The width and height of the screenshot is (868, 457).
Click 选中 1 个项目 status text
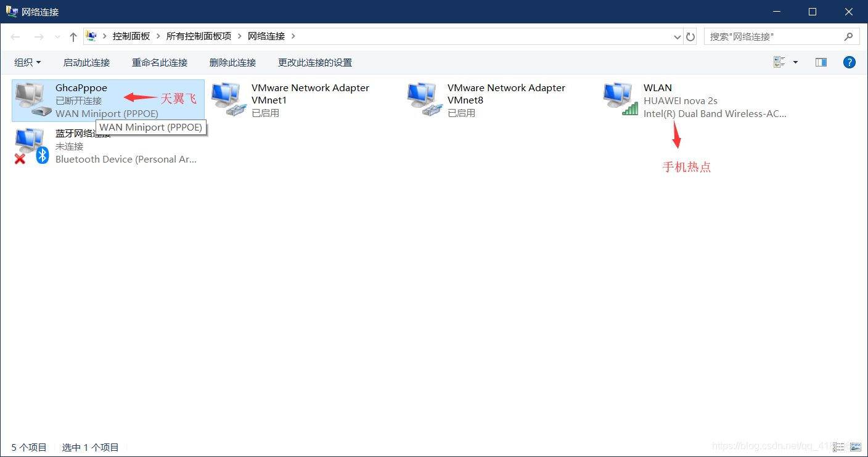tap(91, 448)
